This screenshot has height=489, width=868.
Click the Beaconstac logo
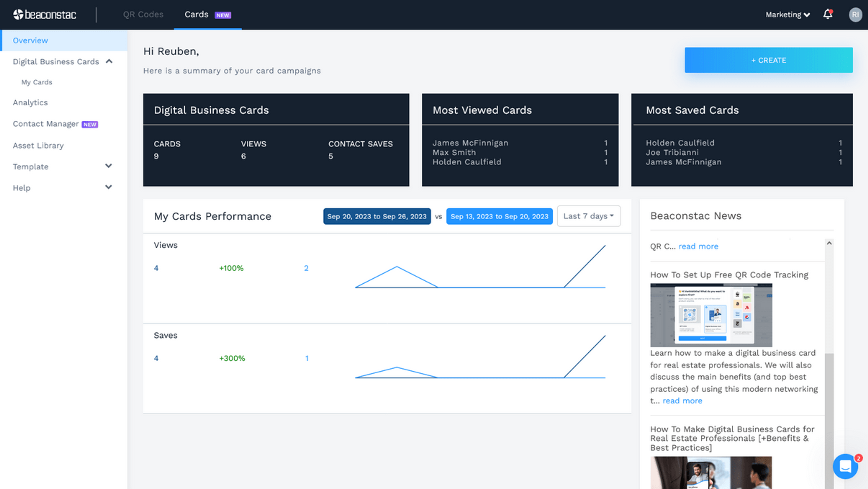click(x=45, y=14)
